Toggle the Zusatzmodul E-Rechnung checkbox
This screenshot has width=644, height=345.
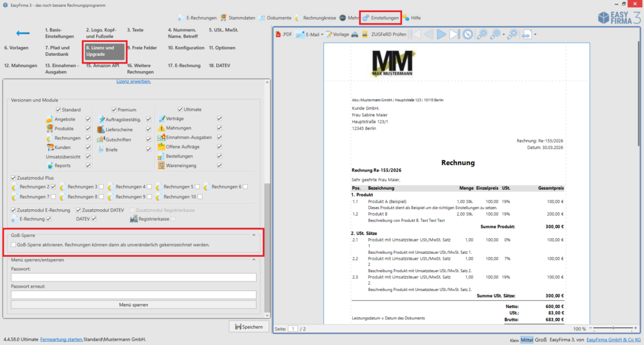14,210
